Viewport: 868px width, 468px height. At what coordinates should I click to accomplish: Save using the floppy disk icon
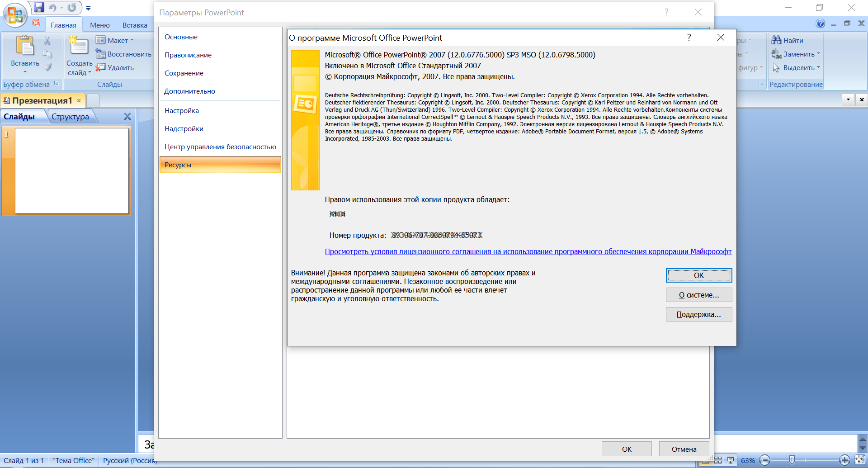[39, 8]
